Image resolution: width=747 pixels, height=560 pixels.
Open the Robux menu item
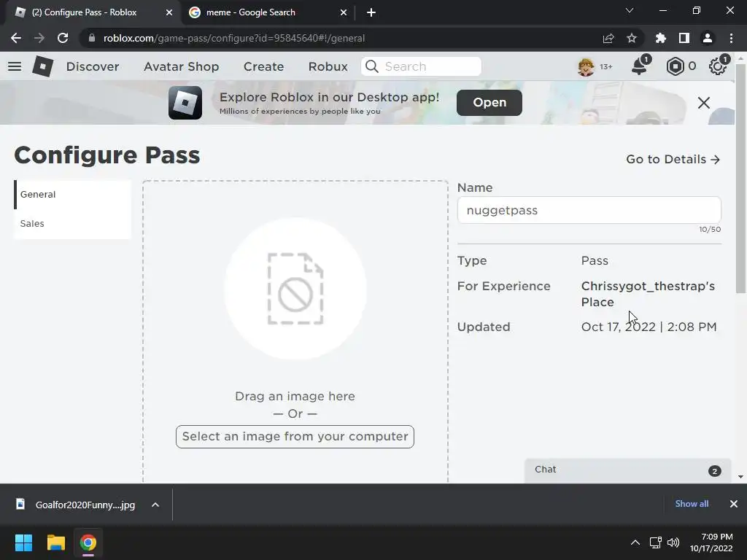coord(328,66)
